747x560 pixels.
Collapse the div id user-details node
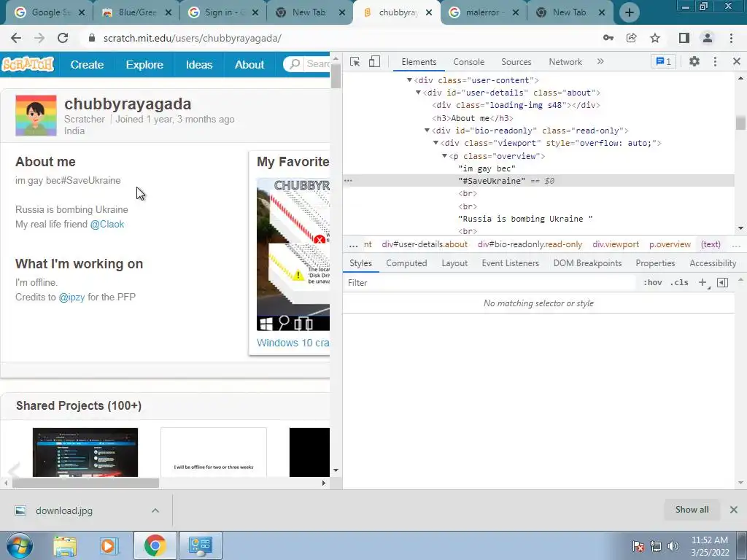(x=418, y=93)
